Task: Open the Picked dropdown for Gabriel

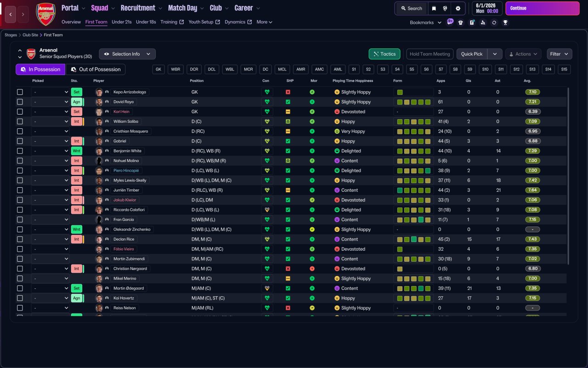Action: pos(51,141)
